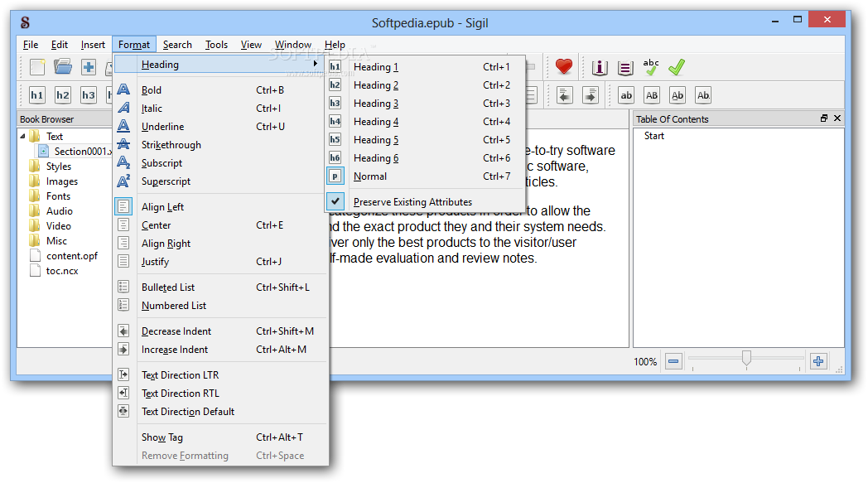Viewport: 868px width, 483px height.
Task: Apply the h3 toolbar heading button
Action: pyautogui.click(x=89, y=95)
